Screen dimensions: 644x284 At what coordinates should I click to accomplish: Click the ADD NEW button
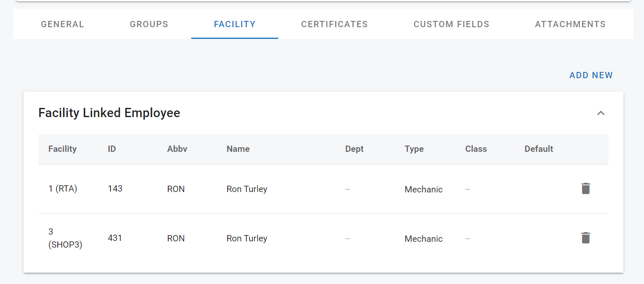(591, 75)
